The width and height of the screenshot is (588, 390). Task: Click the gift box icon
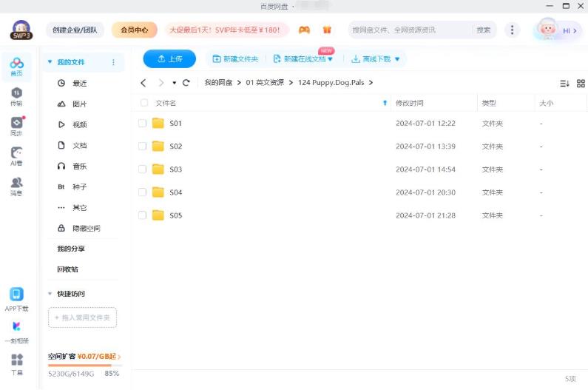pyautogui.click(x=327, y=30)
